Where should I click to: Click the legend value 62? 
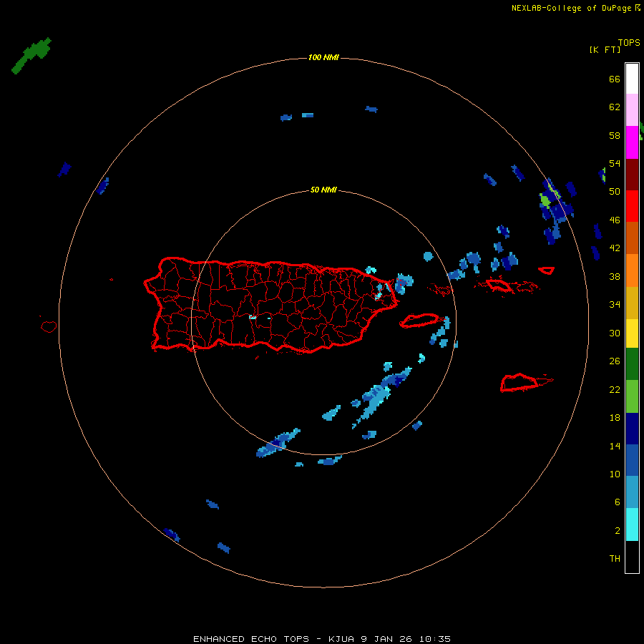tap(615, 107)
